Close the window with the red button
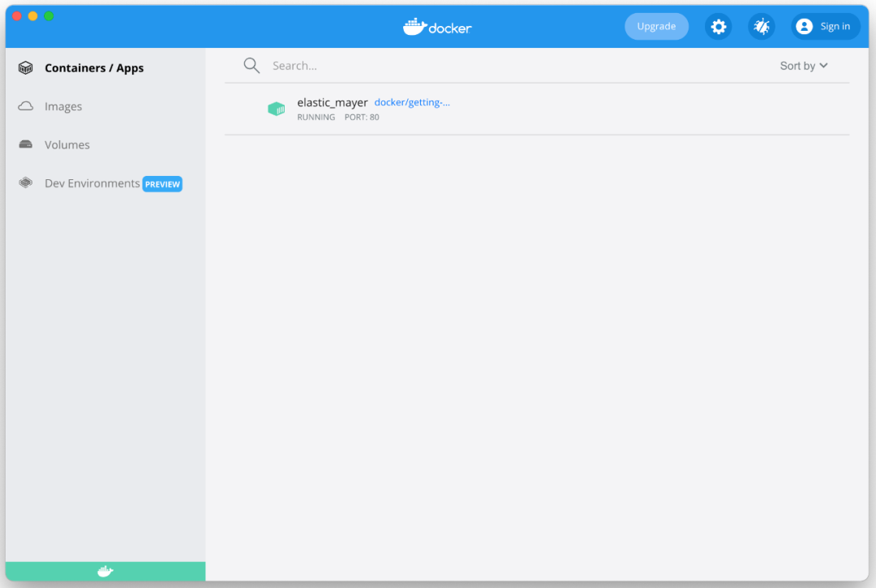 tap(17, 15)
